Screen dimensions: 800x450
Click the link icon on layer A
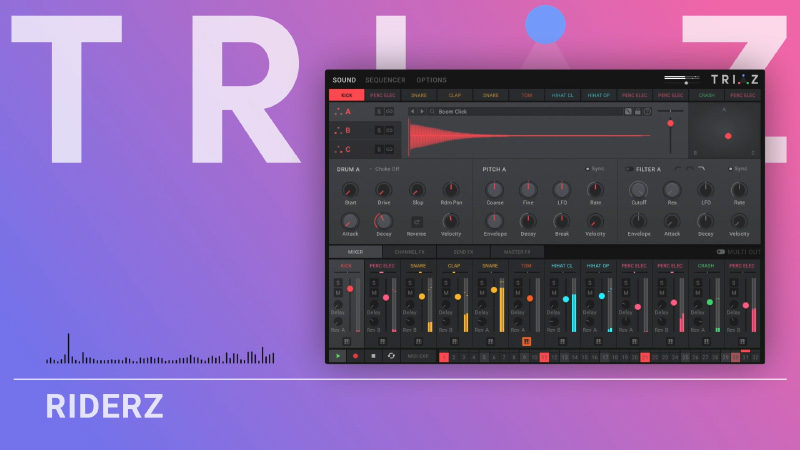pos(389,111)
